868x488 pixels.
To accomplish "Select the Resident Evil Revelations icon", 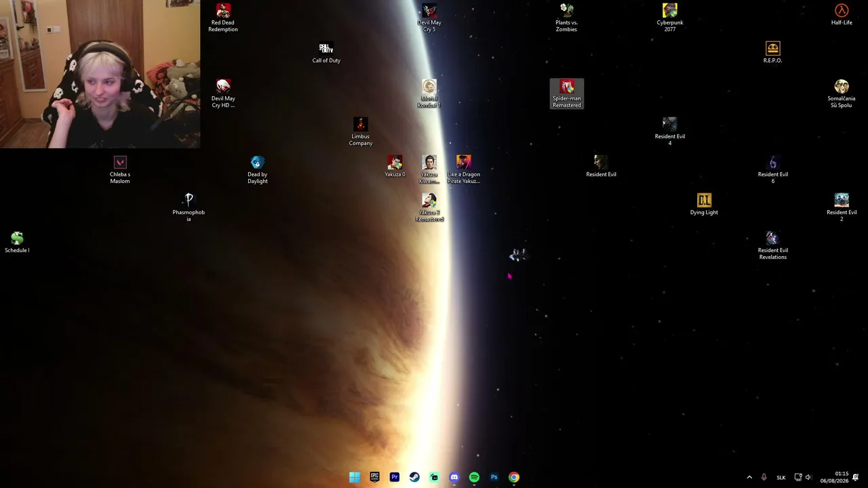I will click(x=772, y=245).
